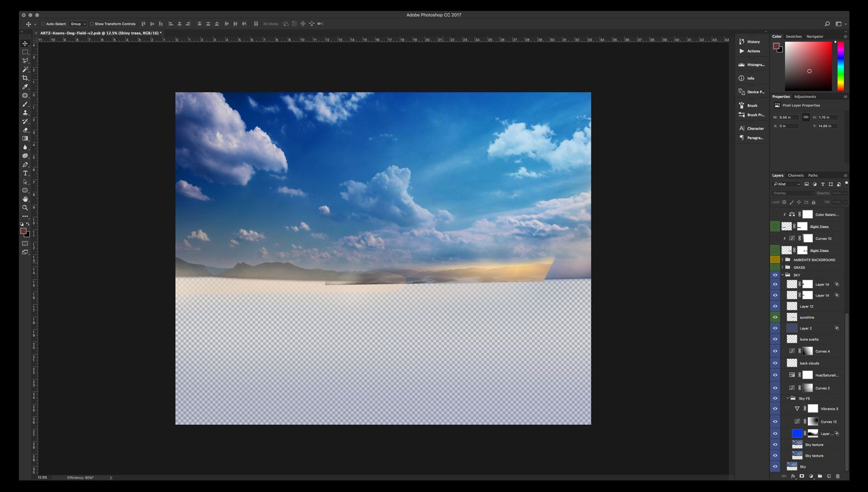Click the foreground color swatch in toolbar
Screen dimensions: 868x492
coord(23,230)
